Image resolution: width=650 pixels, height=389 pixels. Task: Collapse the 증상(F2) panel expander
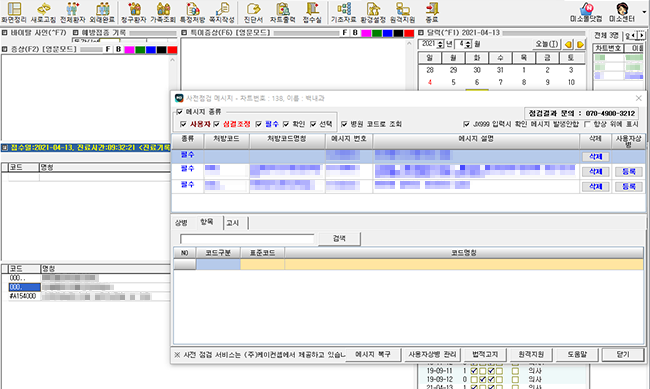[x=5, y=49]
